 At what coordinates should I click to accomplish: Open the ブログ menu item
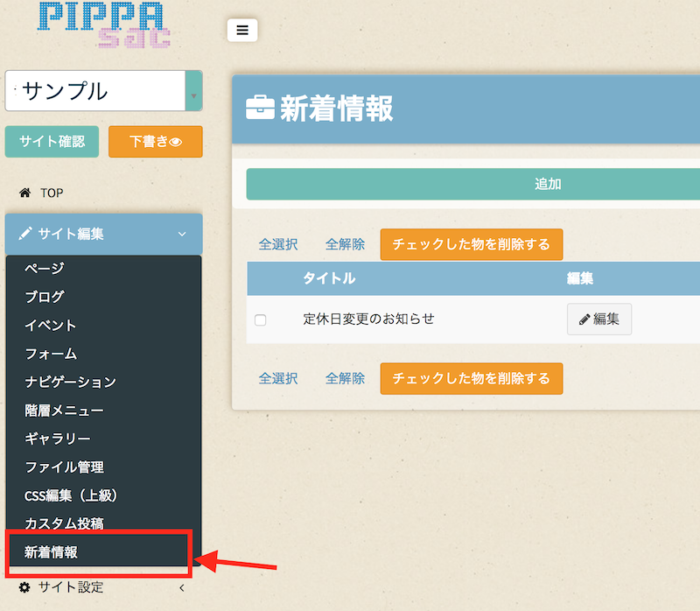point(45,297)
